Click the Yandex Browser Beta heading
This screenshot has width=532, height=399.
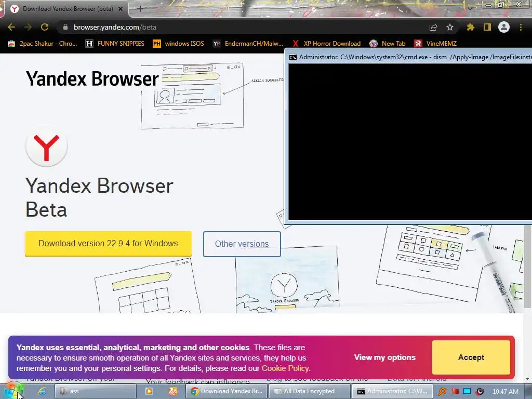(x=99, y=197)
